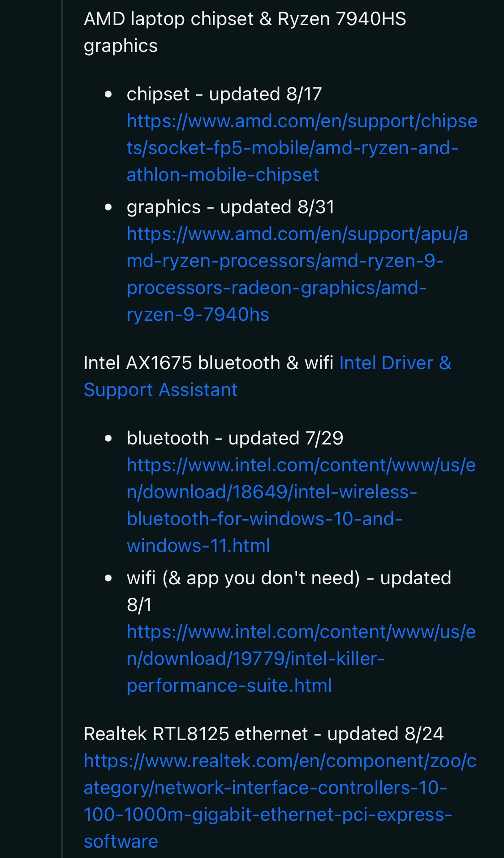The image size is (504, 858).
Task: Select the heading 'AMD laptop chipset & Ryzen 7940HS graphics'
Action: click(x=245, y=32)
